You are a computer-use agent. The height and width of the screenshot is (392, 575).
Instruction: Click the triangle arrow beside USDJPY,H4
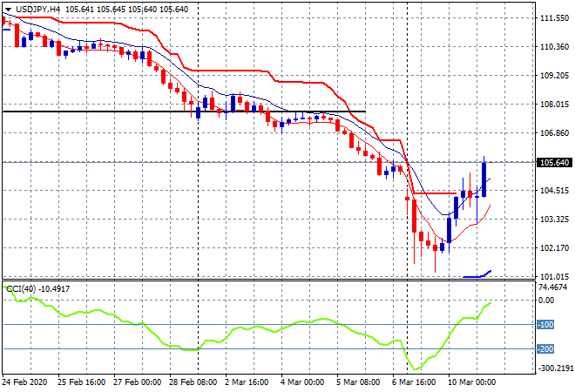click(x=7, y=8)
